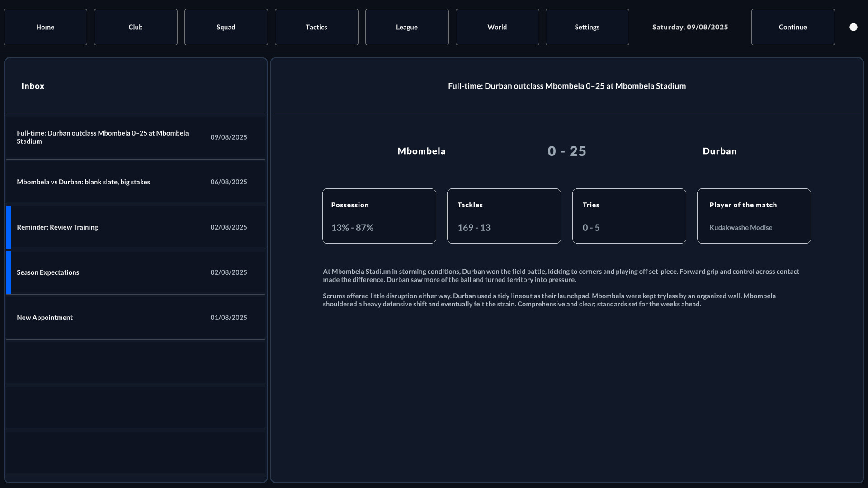
Task: Open the unread Season Expectations message
Action: coord(136,272)
